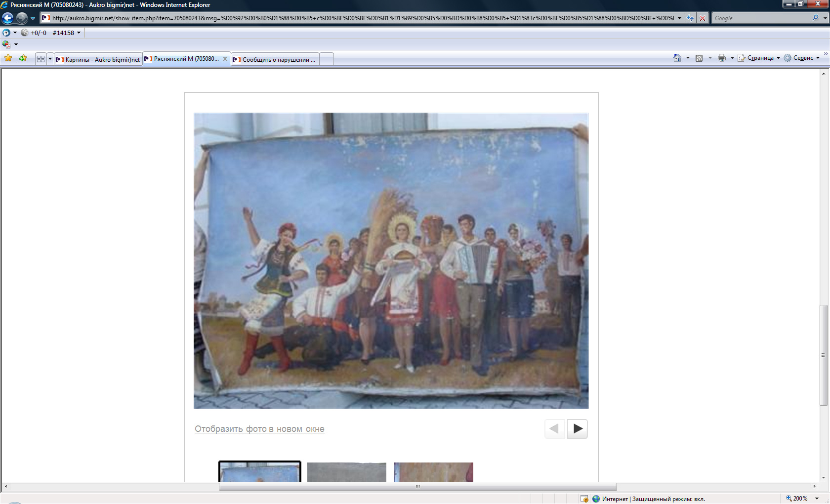
Task: Click the Refresh page icon
Action: pos(690,18)
